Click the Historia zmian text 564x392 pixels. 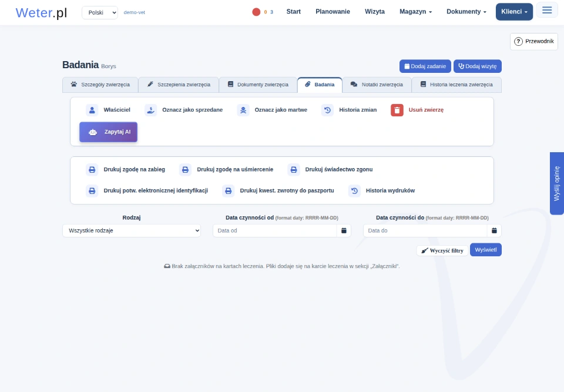coord(358,110)
